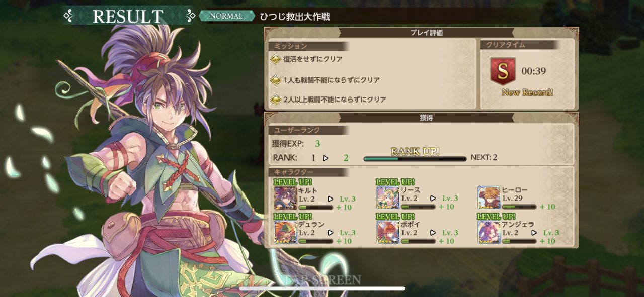Tap the リース character portrait icon
Screen dimensions: 644x297
pyautogui.click(x=388, y=198)
